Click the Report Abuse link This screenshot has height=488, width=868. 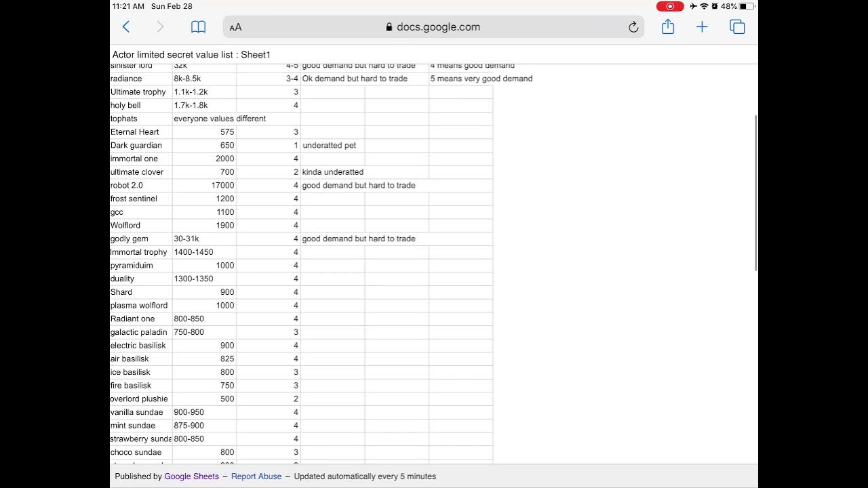pyautogui.click(x=256, y=476)
